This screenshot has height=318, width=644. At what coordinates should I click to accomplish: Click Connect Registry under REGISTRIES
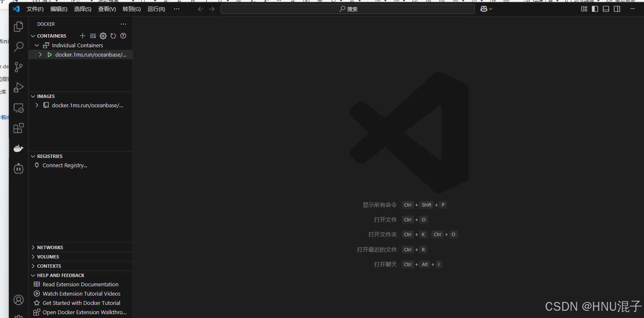(x=65, y=165)
